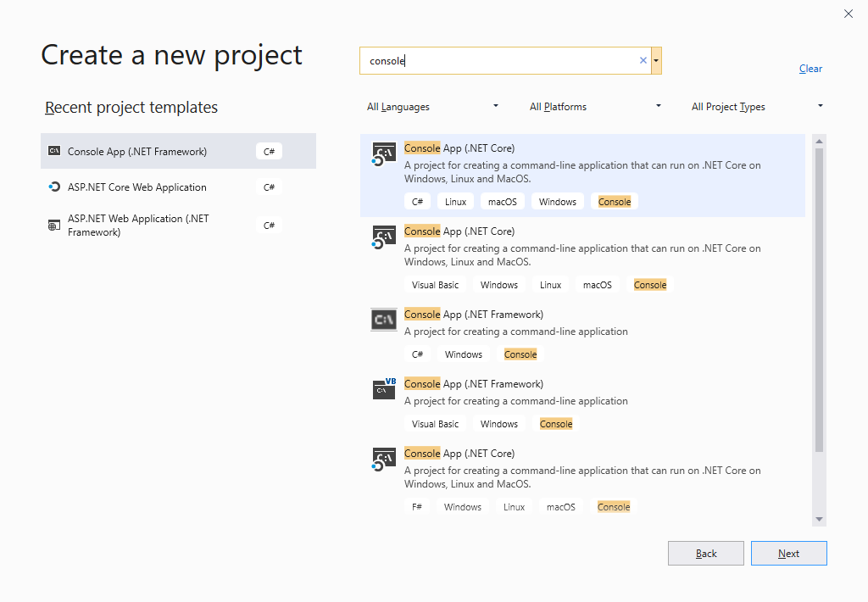Click the Windows tag on the VB .NET Framework template
868x602 pixels.
point(499,424)
